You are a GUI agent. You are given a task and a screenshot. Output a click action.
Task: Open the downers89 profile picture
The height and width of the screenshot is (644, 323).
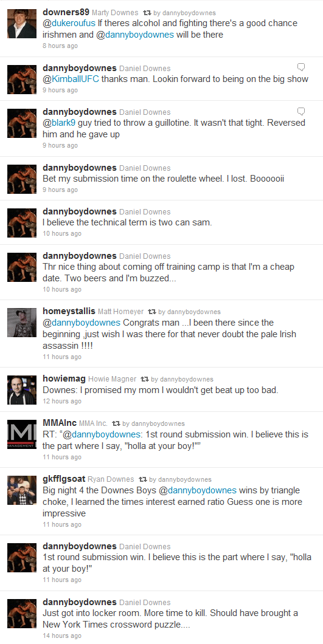[x=22, y=24]
